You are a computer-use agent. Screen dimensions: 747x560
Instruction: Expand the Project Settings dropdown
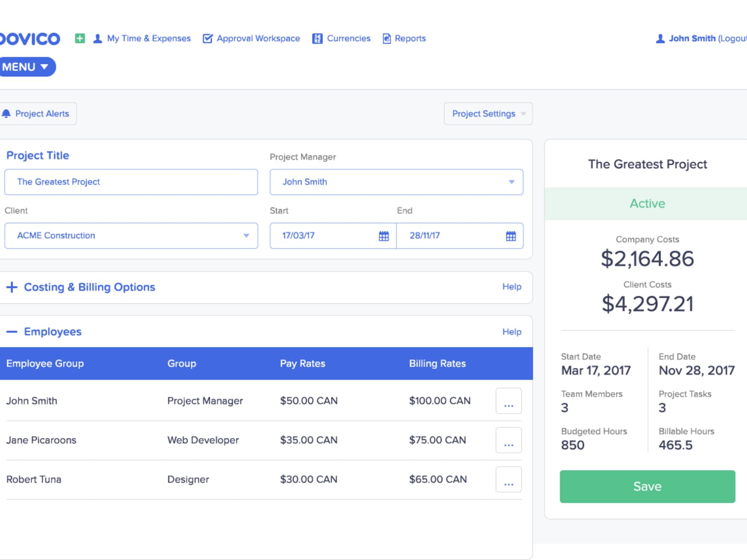[x=488, y=114]
